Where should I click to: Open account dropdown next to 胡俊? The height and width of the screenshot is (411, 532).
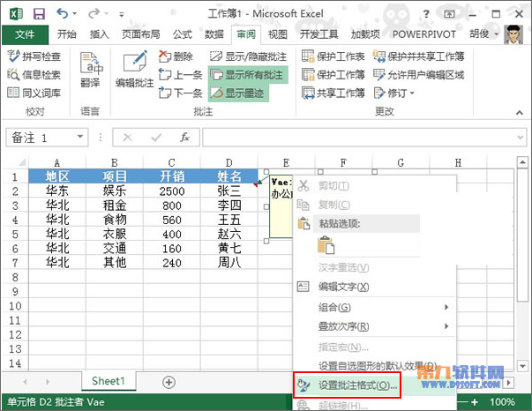tap(497, 34)
